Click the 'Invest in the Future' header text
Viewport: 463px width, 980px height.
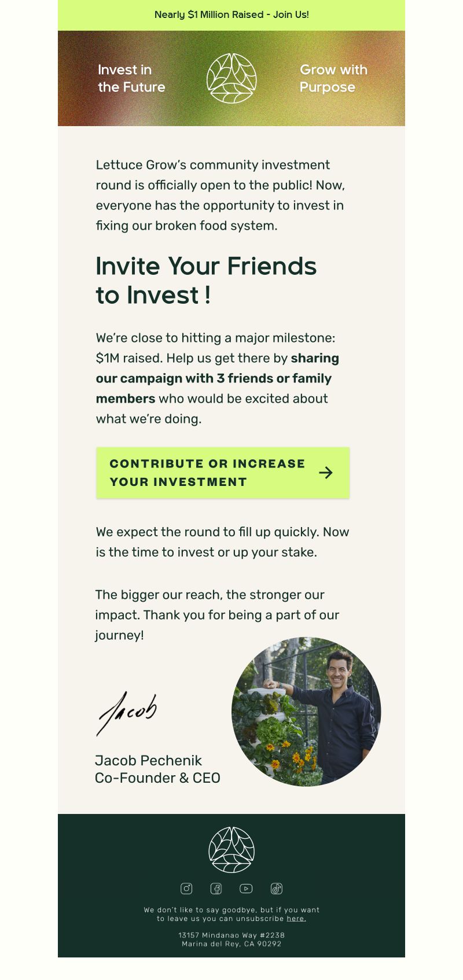coord(131,78)
